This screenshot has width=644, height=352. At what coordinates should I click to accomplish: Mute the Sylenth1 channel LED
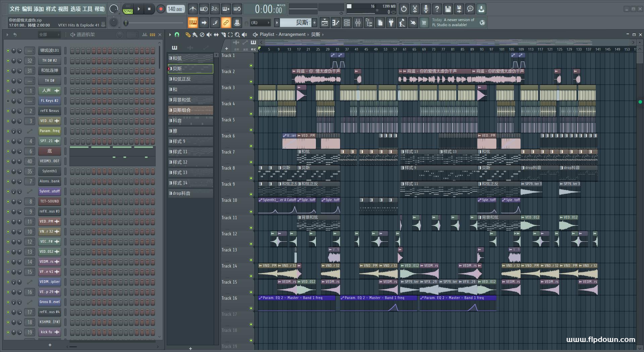click(x=8, y=171)
